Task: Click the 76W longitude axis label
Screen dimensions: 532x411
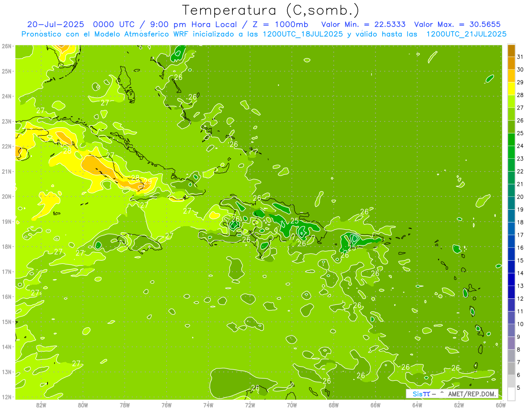Action: 167,405
